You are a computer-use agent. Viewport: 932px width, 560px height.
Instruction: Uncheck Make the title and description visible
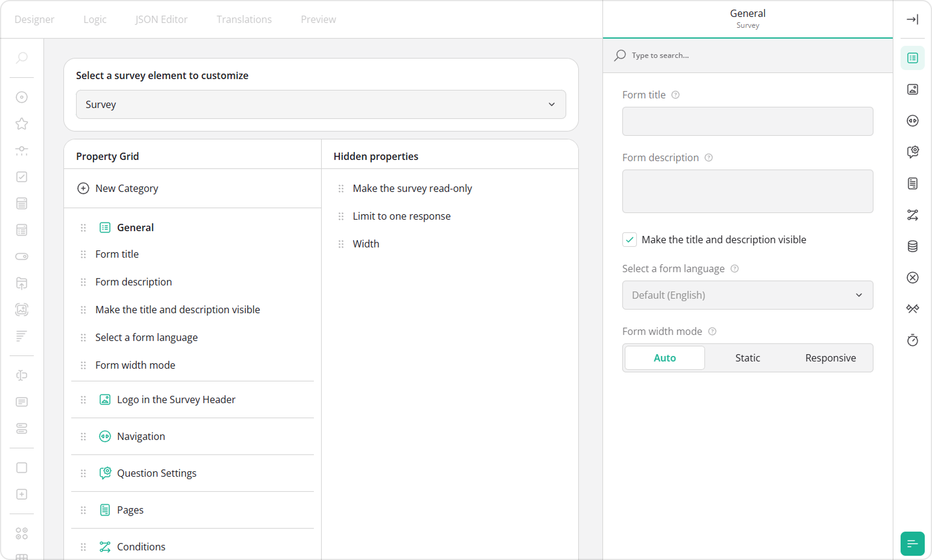[630, 240]
